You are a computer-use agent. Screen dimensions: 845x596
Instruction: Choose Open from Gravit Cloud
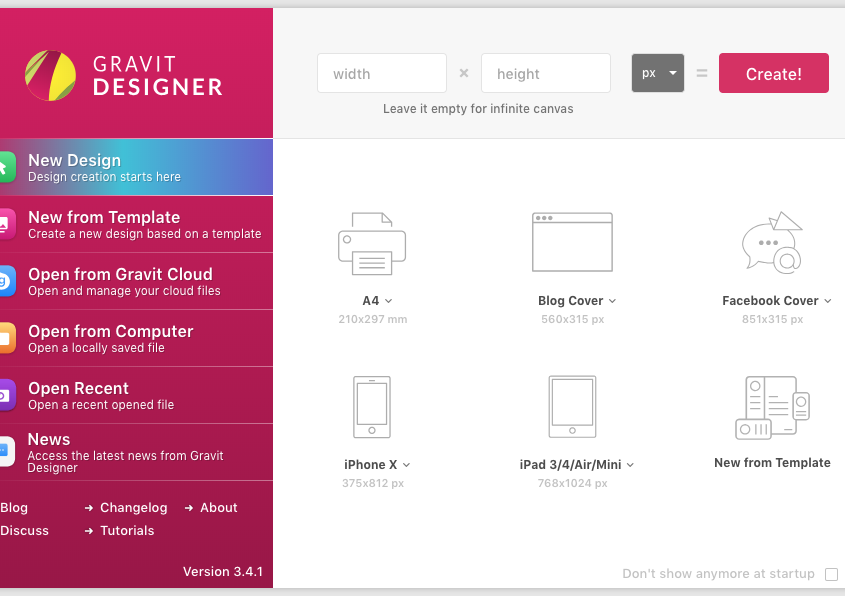pos(136,281)
